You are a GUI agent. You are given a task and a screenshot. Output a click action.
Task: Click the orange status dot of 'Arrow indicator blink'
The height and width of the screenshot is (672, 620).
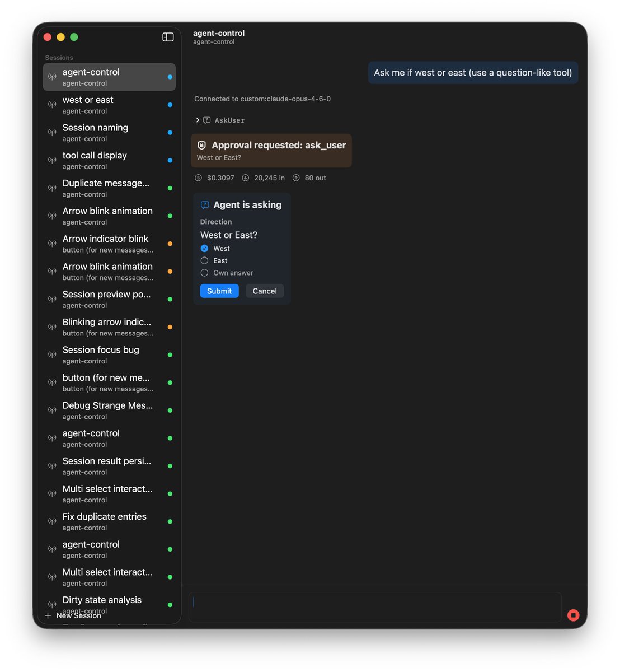tap(170, 244)
